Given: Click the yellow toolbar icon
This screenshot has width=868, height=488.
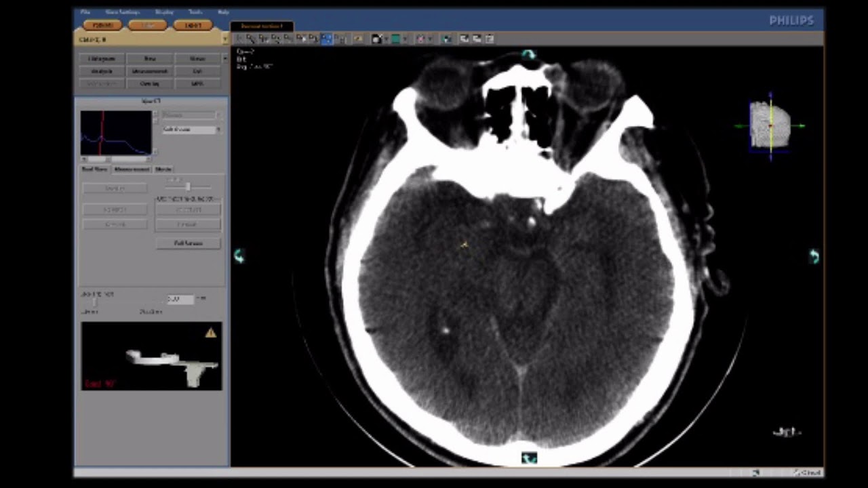Looking at the screenshot, I should [358, 39].
